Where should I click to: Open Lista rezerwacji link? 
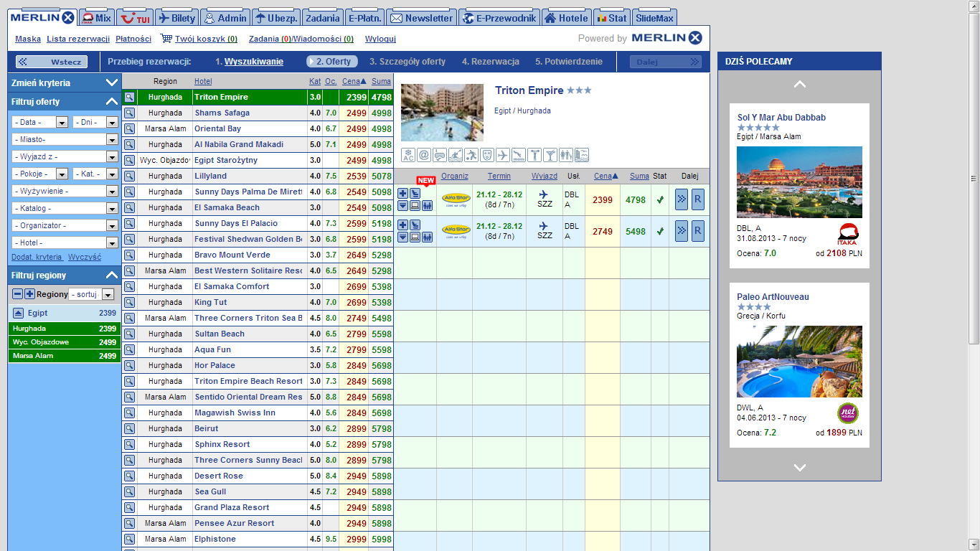(78, 39)
